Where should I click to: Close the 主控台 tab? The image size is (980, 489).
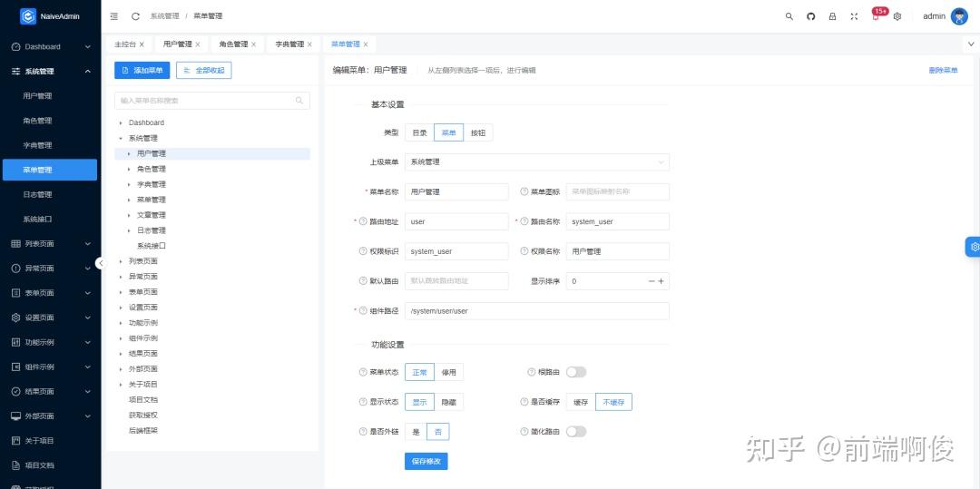(142, 44)
